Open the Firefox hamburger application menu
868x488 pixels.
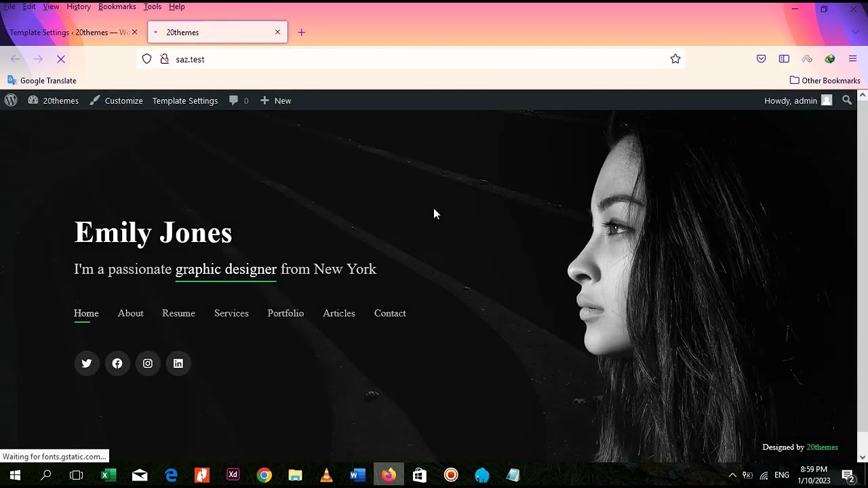tap(853, 59)
